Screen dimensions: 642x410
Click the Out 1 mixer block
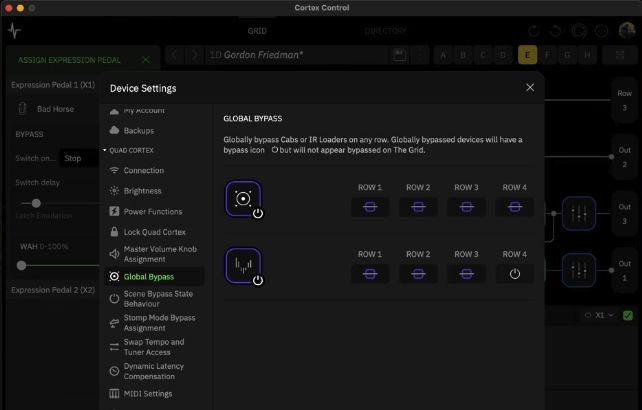tap(579, 270)
